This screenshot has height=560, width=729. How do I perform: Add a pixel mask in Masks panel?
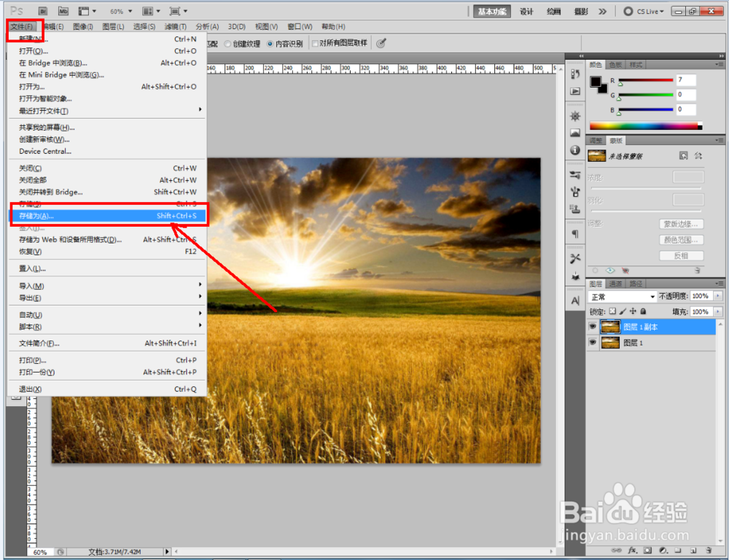(x=683, y=155)
